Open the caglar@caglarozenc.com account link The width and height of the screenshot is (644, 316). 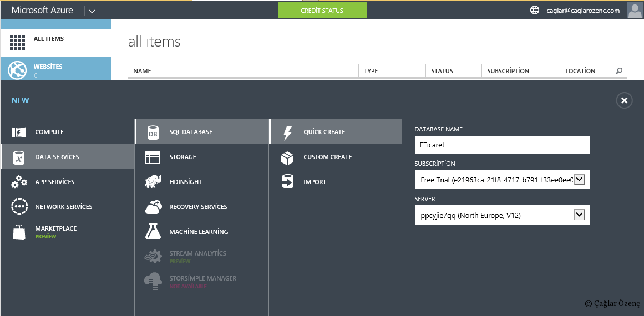[583, 11]
